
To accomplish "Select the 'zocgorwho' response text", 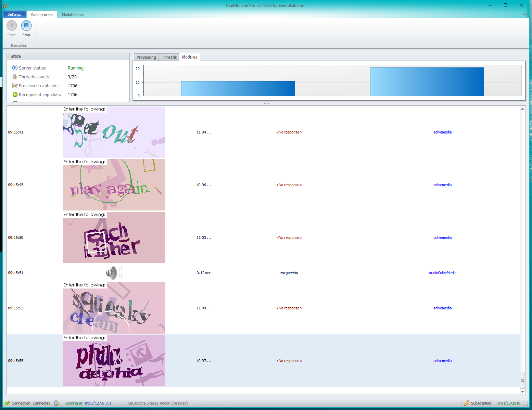I will (x=289, y=273).
